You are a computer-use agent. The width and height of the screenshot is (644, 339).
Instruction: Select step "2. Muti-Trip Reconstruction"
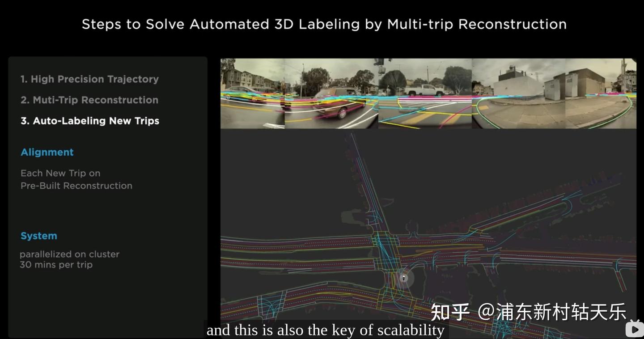89,100
